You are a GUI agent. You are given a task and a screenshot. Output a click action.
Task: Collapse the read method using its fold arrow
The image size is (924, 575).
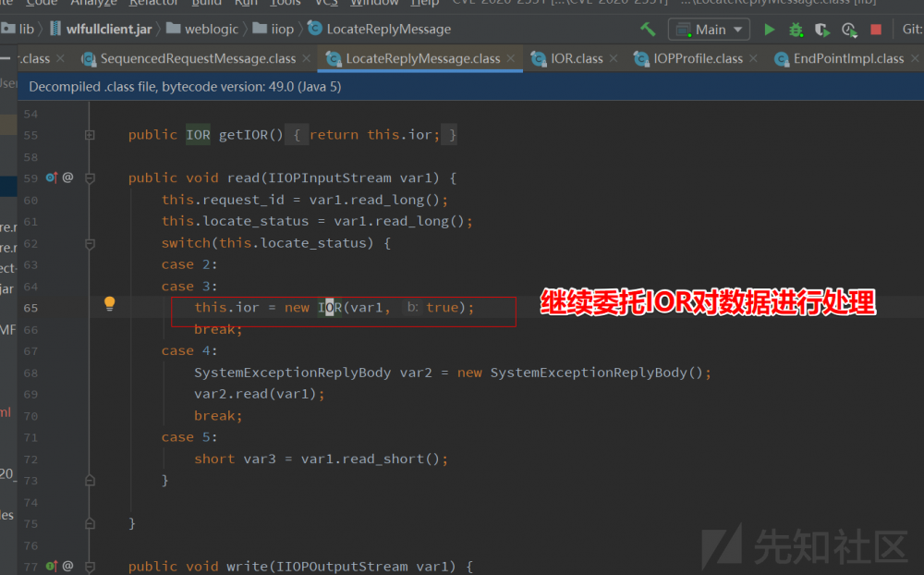tap(90, 177)
